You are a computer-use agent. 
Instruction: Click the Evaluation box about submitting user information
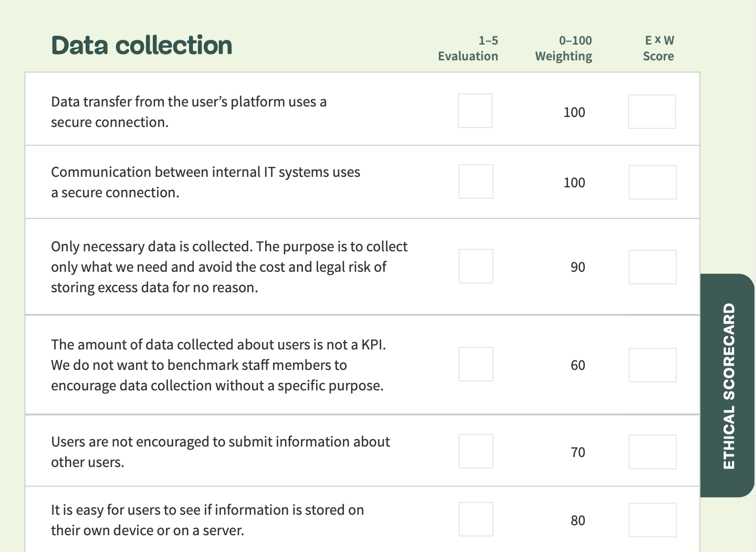[476, 451]
